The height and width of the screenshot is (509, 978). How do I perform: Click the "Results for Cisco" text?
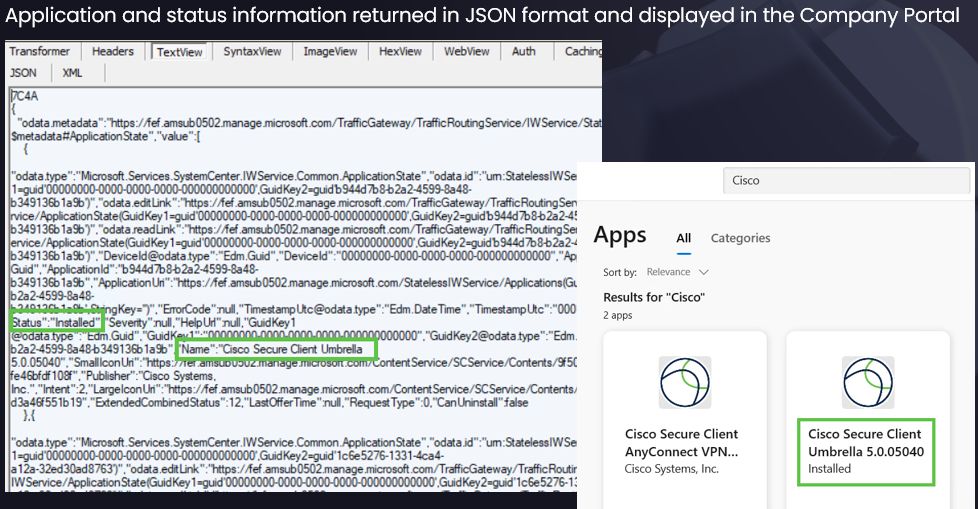point(654,297)
